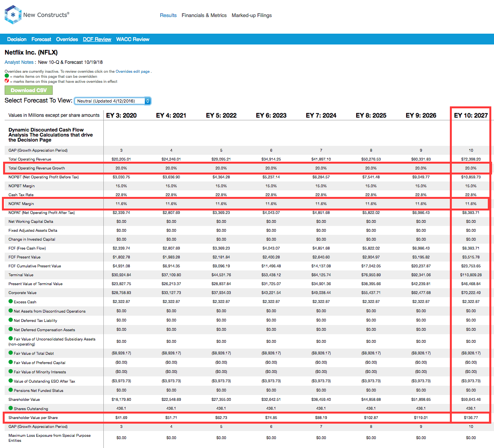Click green dot beside Fair Value of Minority Interests

pyautogui.click(x=11, y=371)
